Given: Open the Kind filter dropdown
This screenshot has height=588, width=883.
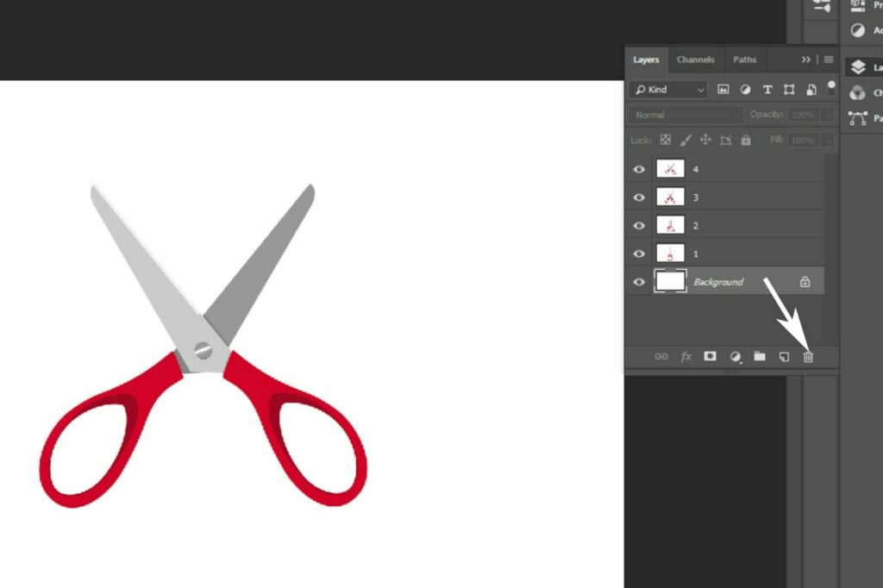Looking at the screenshot, I should point(668,90).
